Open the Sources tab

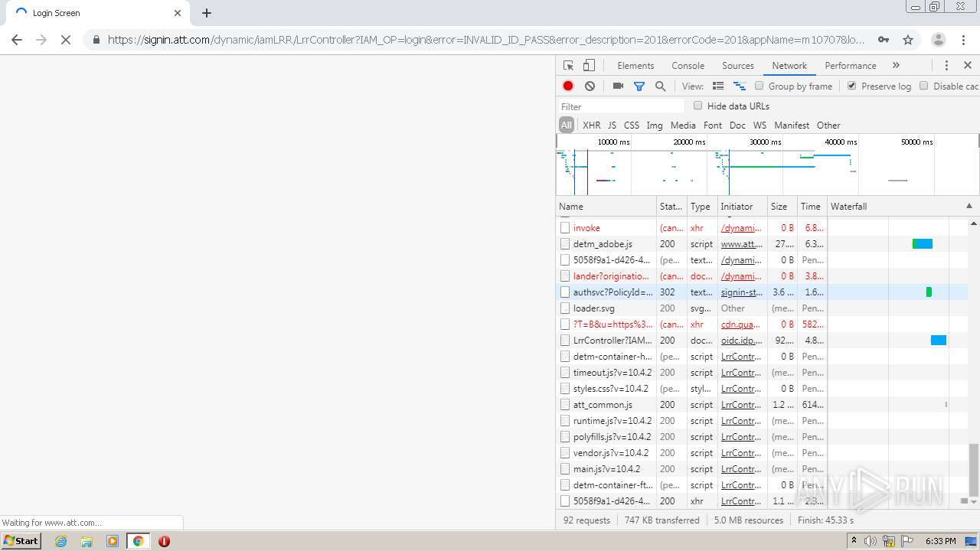click(738, 66)
